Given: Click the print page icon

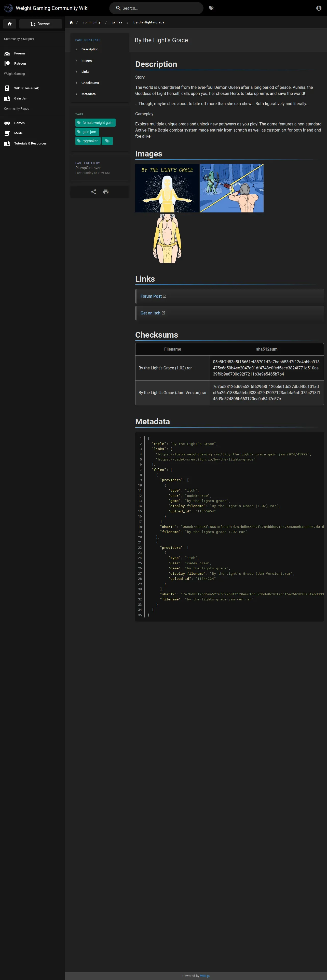Looking at the screenshot, I should pos(106,192).
